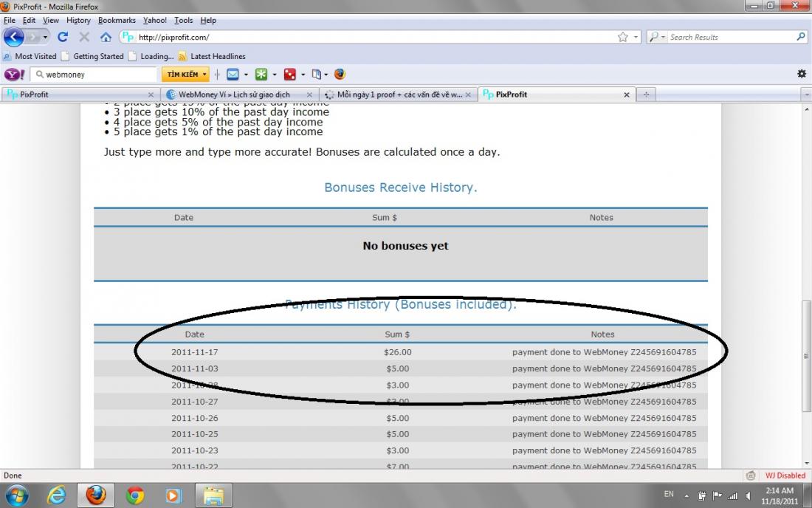The width and height of the screenshot is (812, 508).
Task: Open Google Chrome from taskbar
Action: (x=134, y=496)
